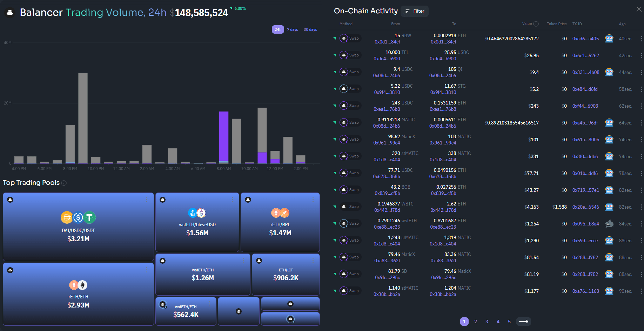This screenshot has width=644, height=331.
Task: Click the whale icon on the wstETH swap row
Action: coord(609,224)
